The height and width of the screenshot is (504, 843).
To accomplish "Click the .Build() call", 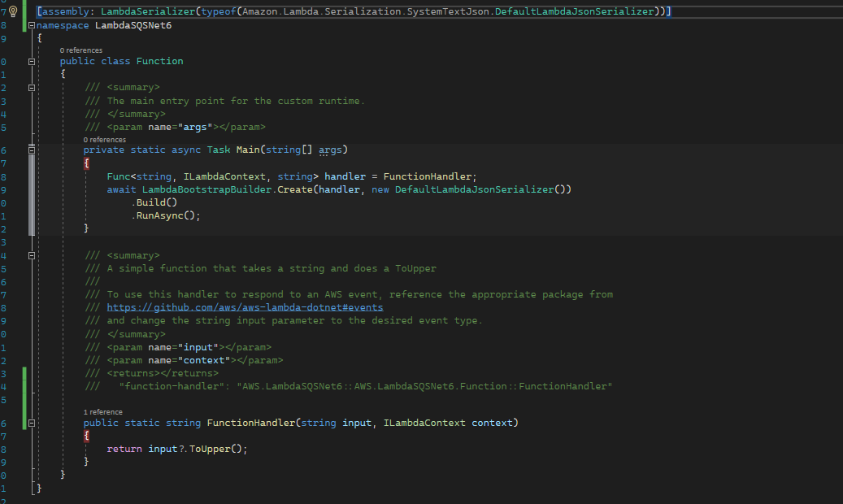I will pyautogui.click(x=154, y=202).
